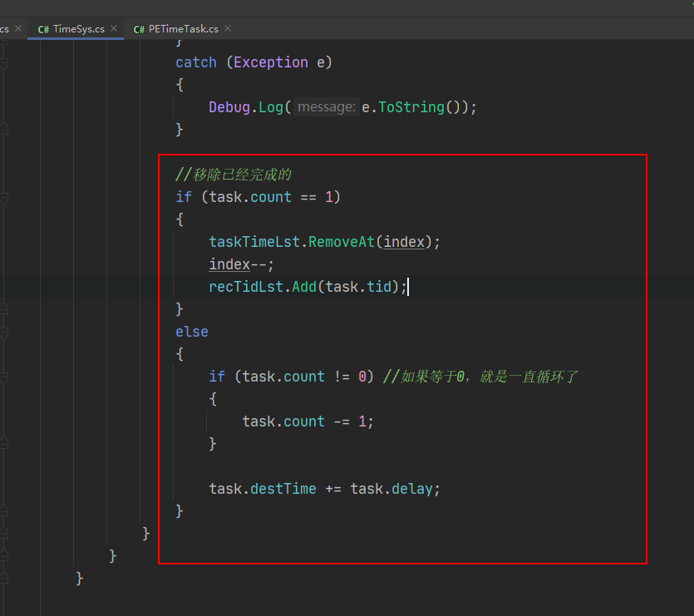This screenshot has height=616, width=694.
Task: Click the 'Exception' type name
Action: (x=270, y=62)
